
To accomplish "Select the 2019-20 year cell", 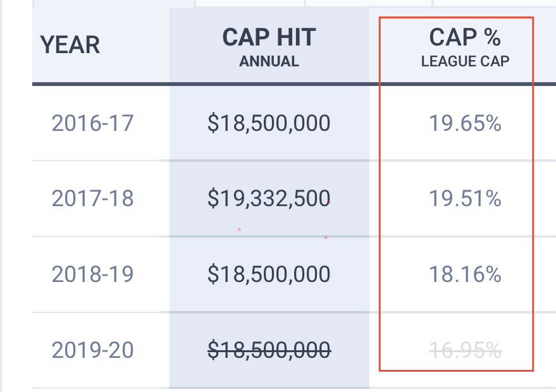I will click(92, 350).
